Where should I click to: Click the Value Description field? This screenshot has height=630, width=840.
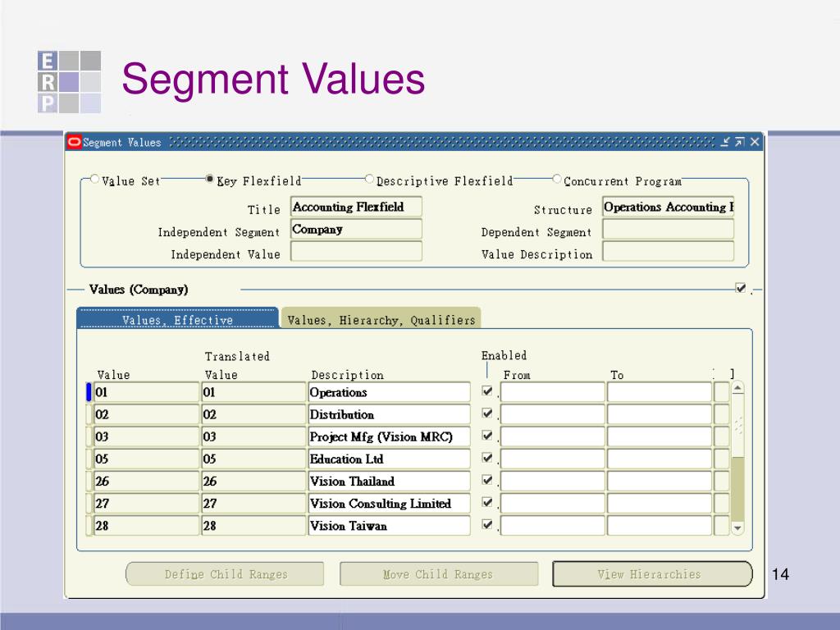tap(668, 251)
